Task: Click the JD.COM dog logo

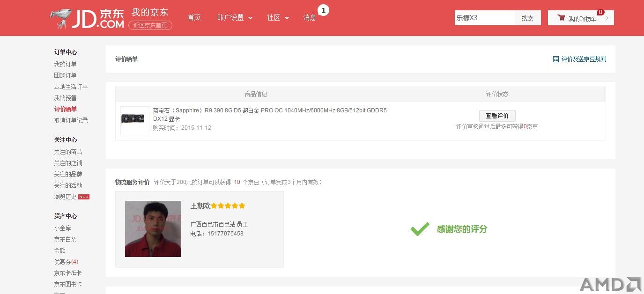Action: pos(87,18)
